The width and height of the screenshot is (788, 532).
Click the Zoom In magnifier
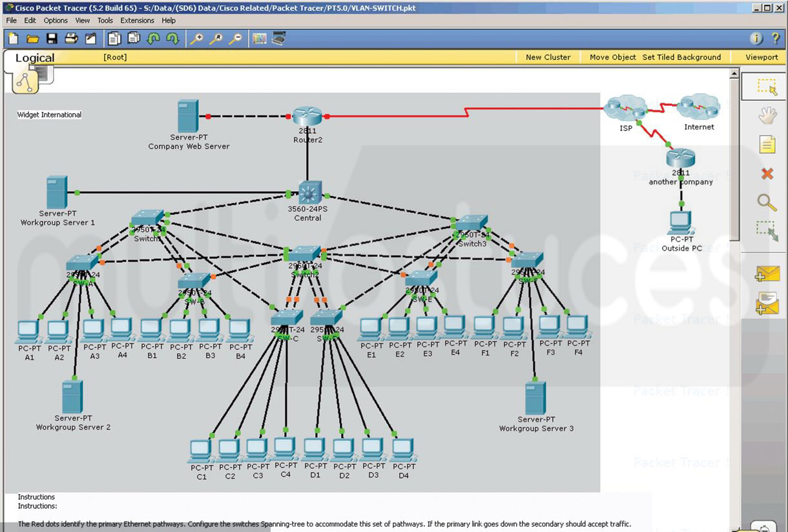point(196,39)
